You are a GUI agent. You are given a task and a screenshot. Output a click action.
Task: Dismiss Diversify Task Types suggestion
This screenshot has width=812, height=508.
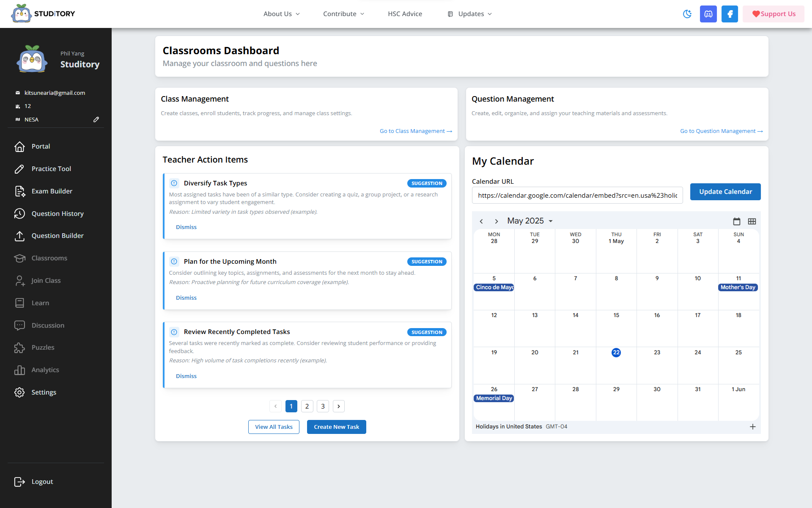[x=186, y=227]
